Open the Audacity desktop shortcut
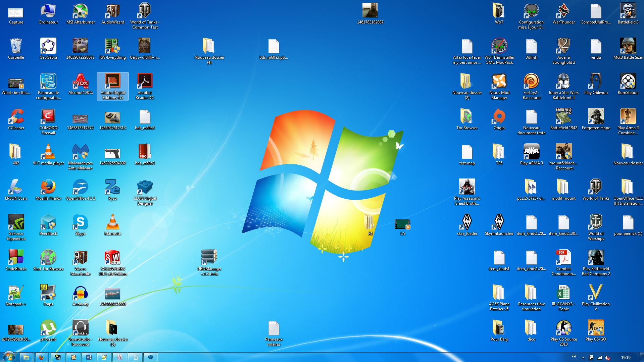Screen dimensions: 644x362 coord(81,296)
